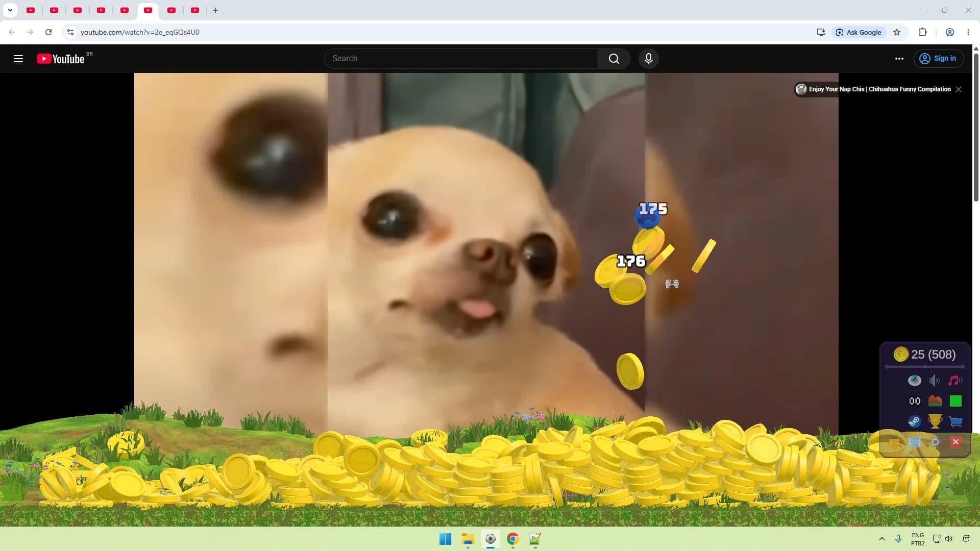Click the small circle icon beside the red X
Viewport: 980px width, 551px height.
935,442
